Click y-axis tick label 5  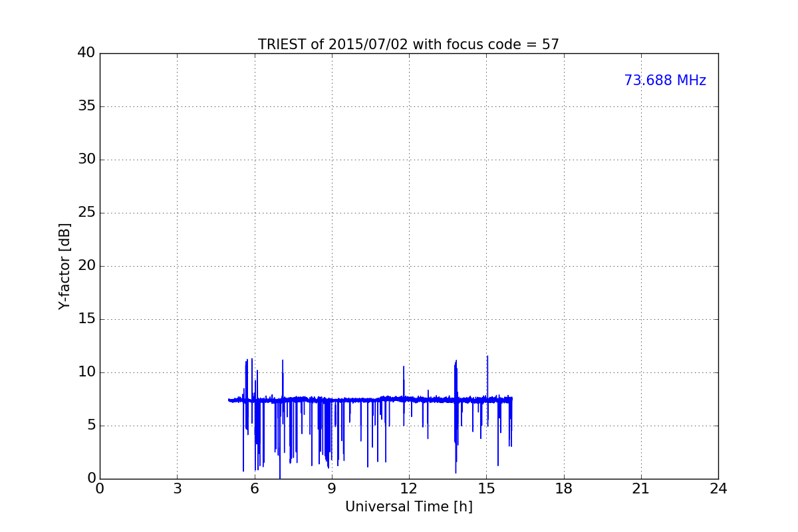[91, 426]
